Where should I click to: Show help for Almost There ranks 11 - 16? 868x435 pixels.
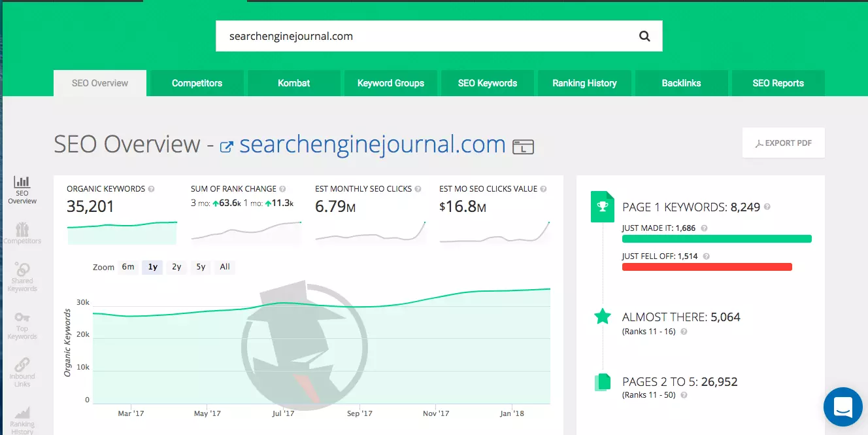pos(684,332)
